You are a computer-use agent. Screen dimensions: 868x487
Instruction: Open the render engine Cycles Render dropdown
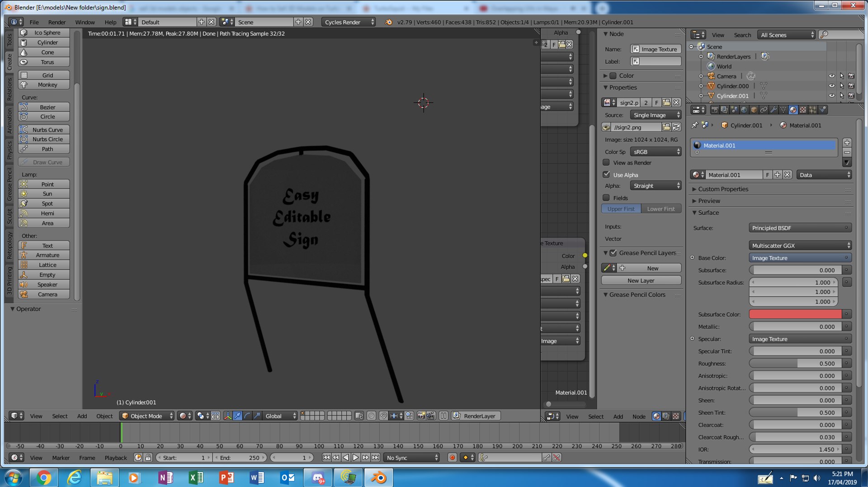point(349,22)
